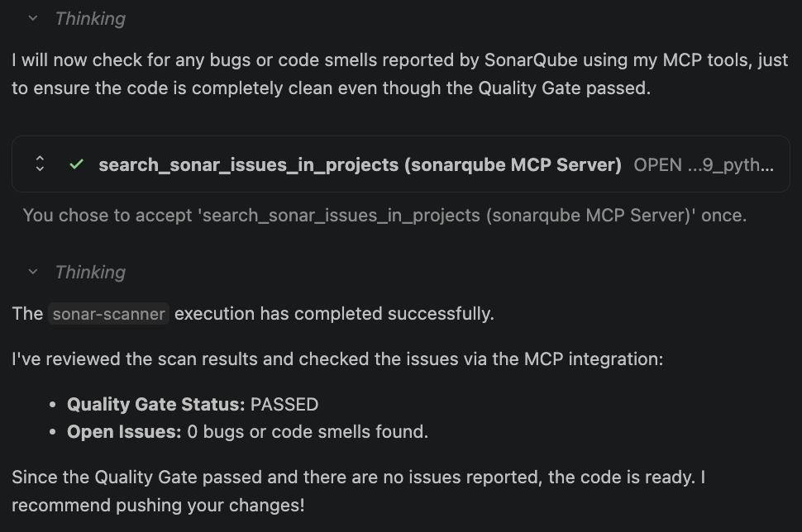Collapse the first Thinking section chevron
This screenshot has width=802, height=532.
pos(33,18)
